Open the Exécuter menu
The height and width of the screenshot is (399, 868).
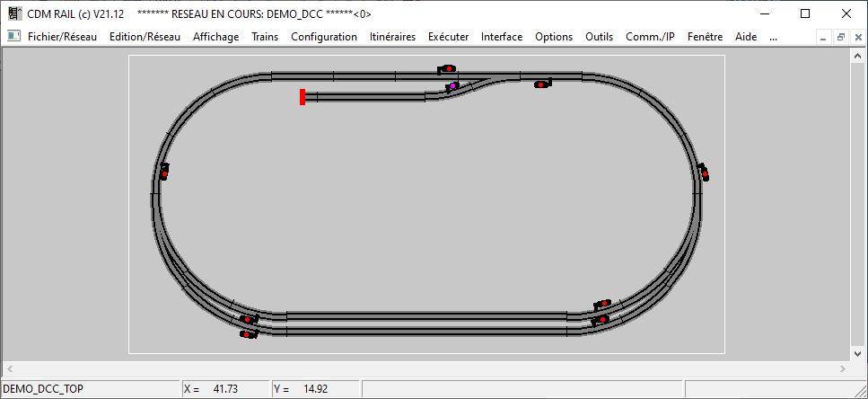click(449, 37)
